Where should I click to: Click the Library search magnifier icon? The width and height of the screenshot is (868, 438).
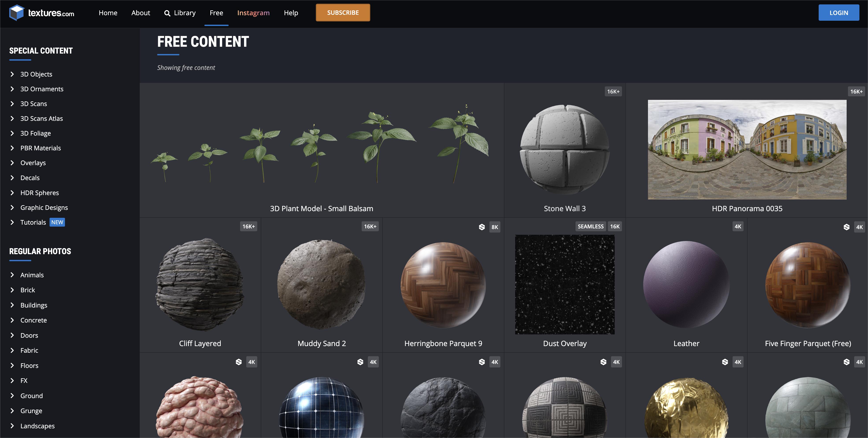coord(167,13)
